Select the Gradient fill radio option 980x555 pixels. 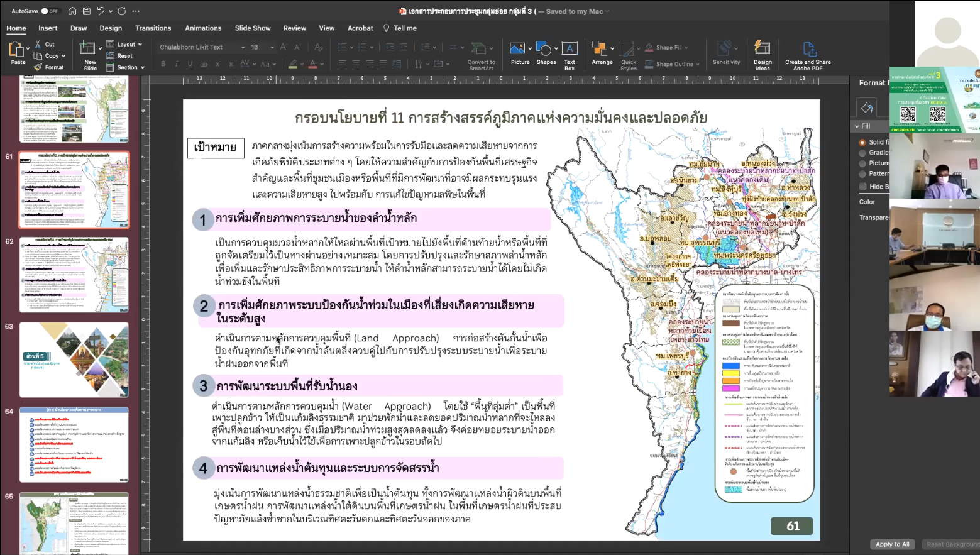point(862,153)
